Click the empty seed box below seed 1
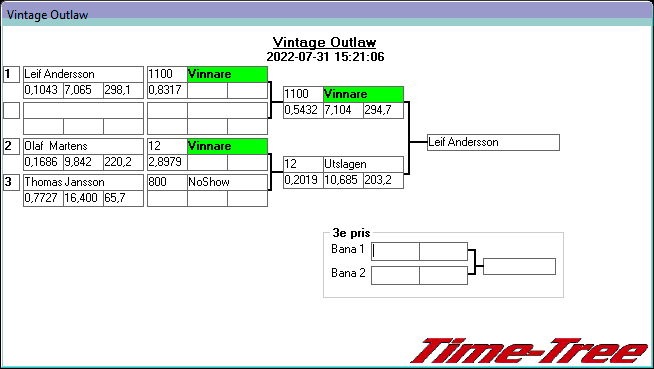The height and width of the screenshot is (369, 654). [x=11, y=110]
